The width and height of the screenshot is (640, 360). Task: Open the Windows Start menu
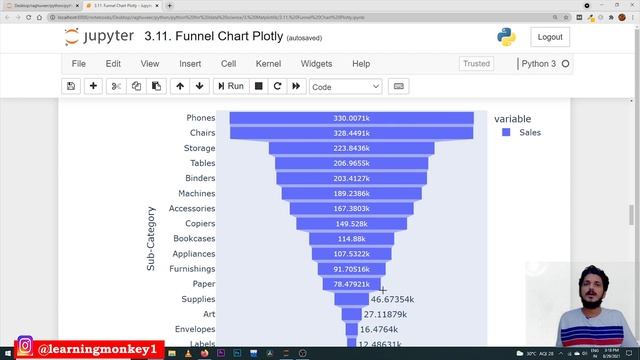coord(7,353)
